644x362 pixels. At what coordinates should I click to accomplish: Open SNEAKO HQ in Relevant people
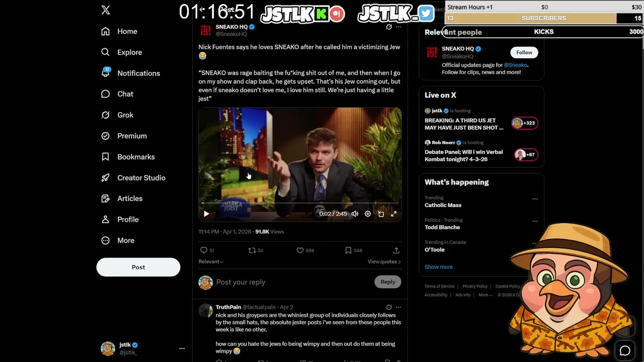point(458,49)
